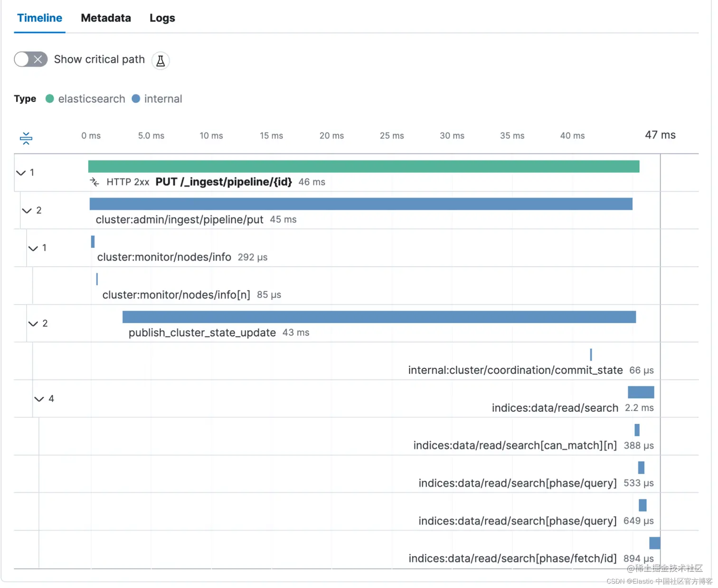
Task: Select publish_cluster_state_update span label
Action: coord(202,333)
